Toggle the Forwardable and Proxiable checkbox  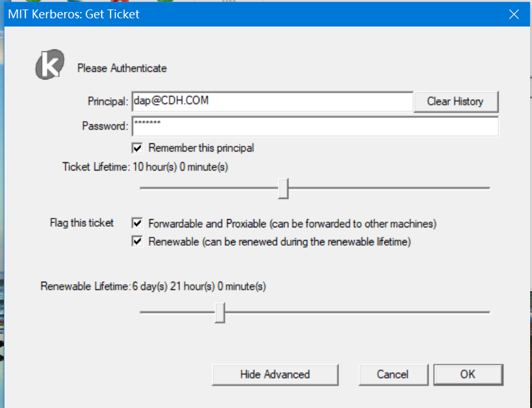pyautogui.click(x=137, y=224)
